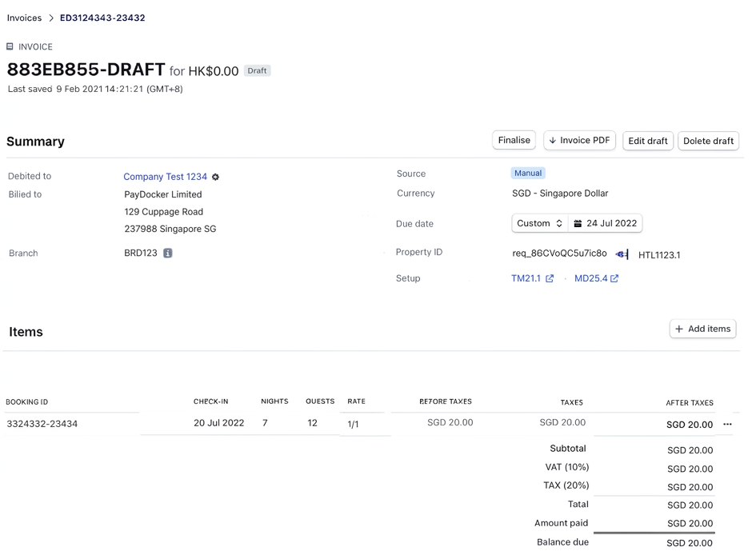The width and height of the screenshot is (756, 551).
Task: Expand the Custom due date dropdown
Action: pos(540,223)
